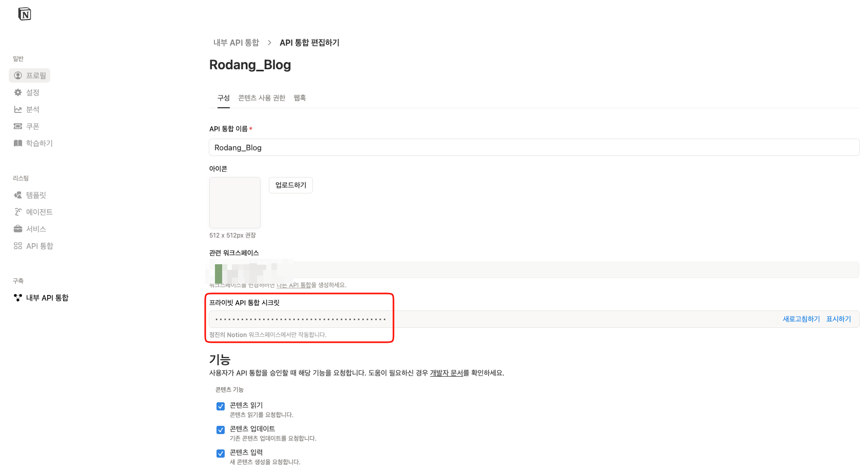This screenshot has height=471, width=868.
Task: Open 학습하기 book icon in sidebar
Action: pyautogui.click(x=18, y=143)
